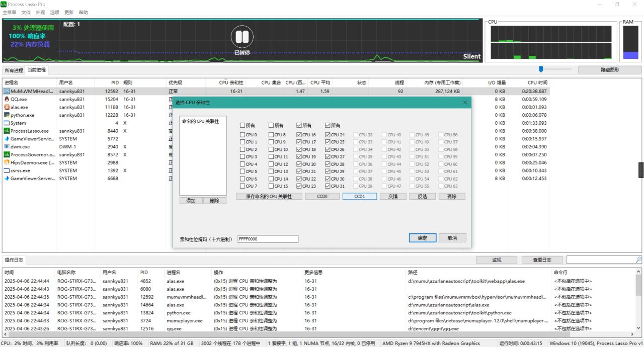Select the 操作日志 tab

[14, 260]
